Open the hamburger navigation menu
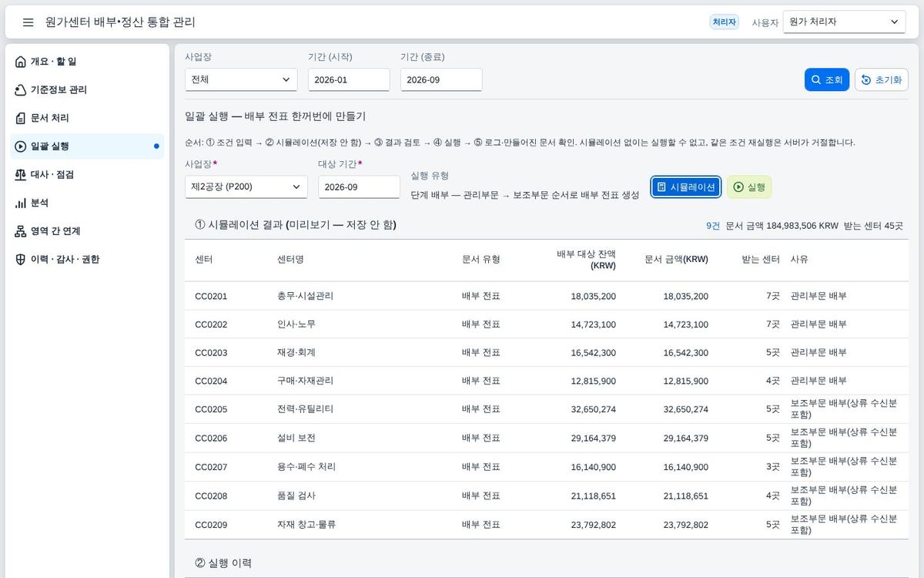 click(28, 22)
